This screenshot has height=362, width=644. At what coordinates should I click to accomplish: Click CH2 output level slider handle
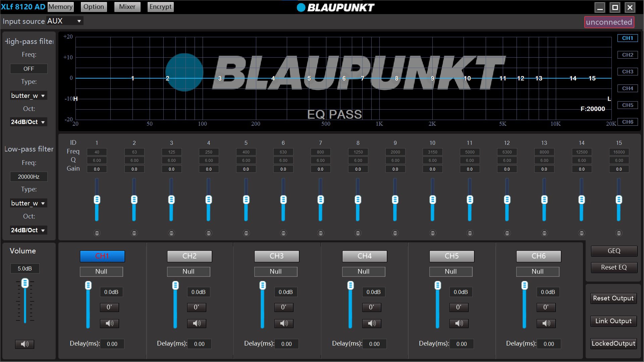click(175, 286)
